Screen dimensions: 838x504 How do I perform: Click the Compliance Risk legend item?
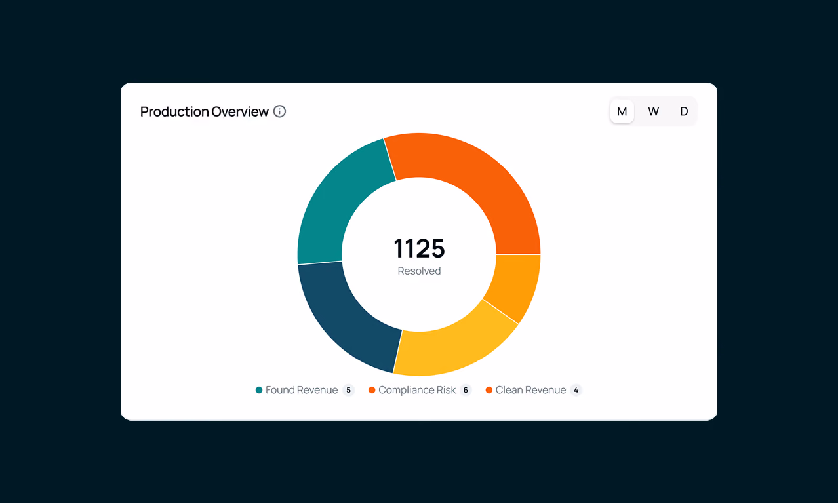tap(420, 390)
